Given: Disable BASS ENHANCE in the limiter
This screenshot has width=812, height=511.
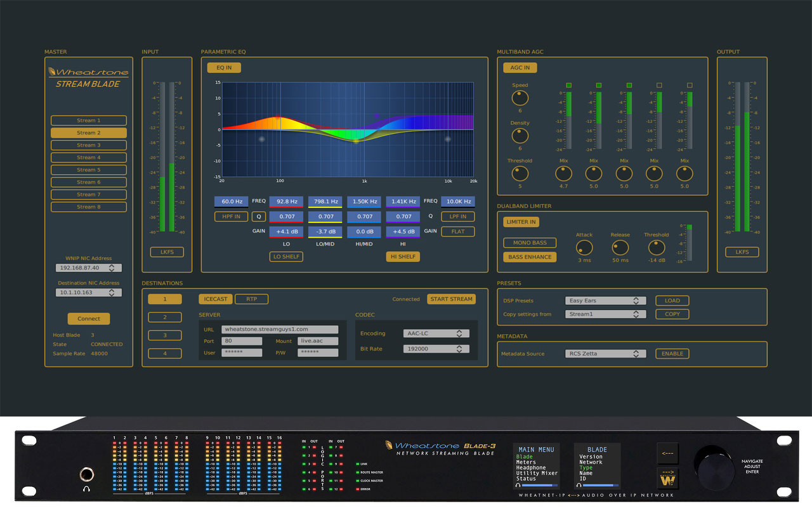Looking at the screenshot, I should pos(530,257).
